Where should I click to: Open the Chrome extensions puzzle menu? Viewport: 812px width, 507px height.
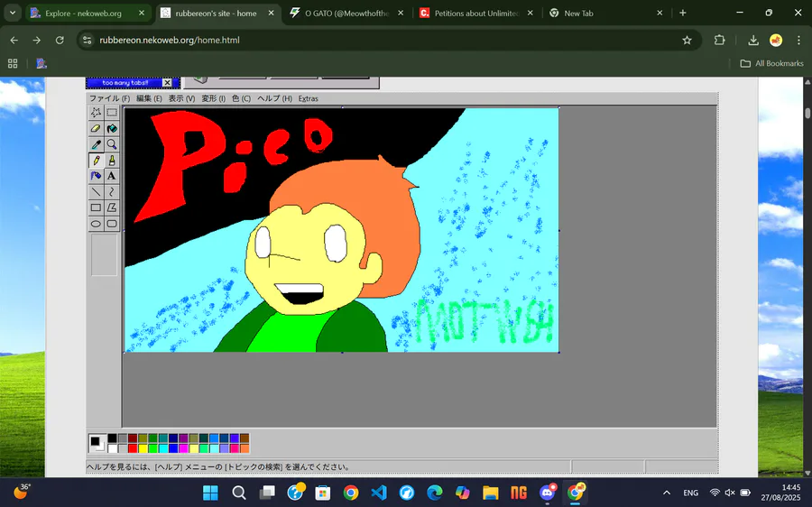coord(719,40)
